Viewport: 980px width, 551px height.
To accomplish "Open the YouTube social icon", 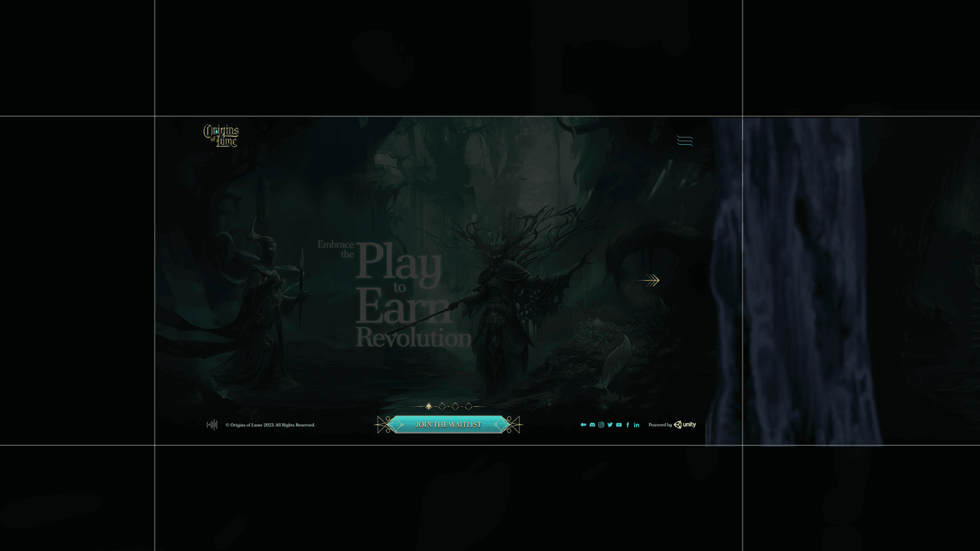I will [619, 424].
